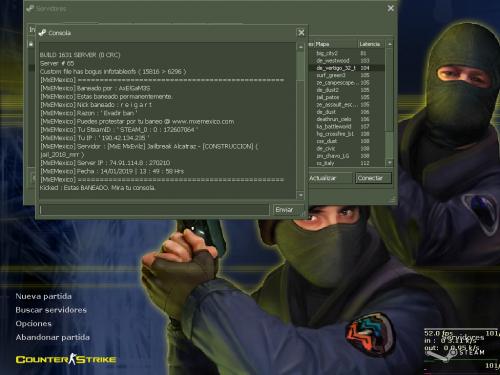Click the server list scroll-down arrow

click(x=389, y=162)
